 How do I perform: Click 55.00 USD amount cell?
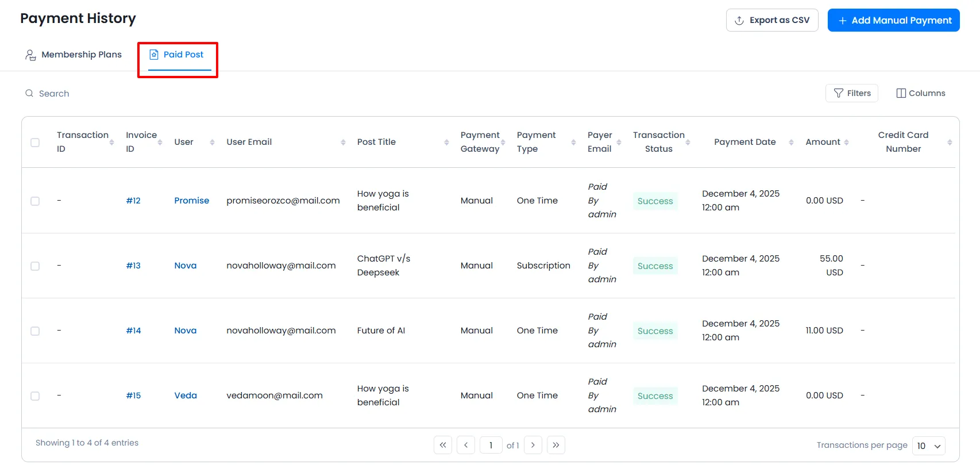[831, 266]
